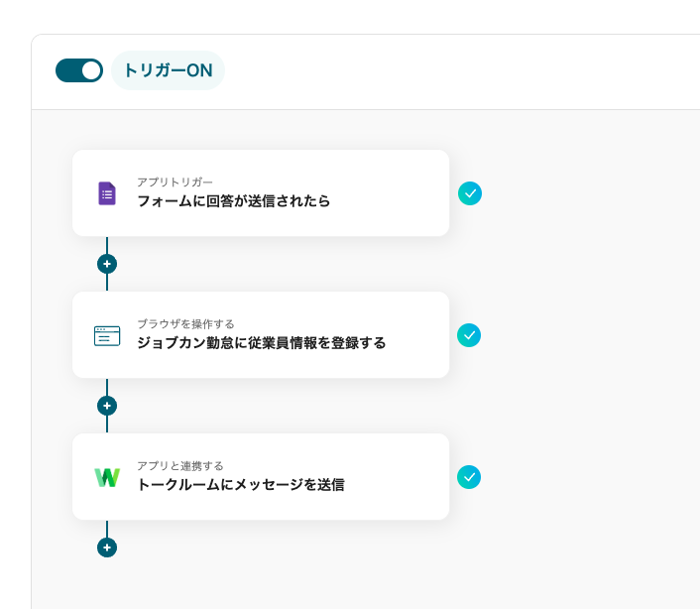Click the アプリトリガー label

coord(175,182)
